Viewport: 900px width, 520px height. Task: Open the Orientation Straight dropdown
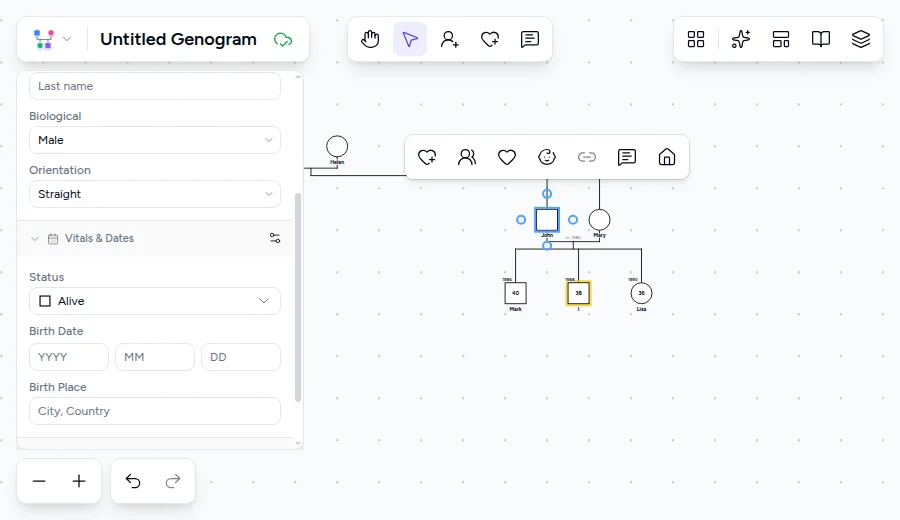point(155,194)
